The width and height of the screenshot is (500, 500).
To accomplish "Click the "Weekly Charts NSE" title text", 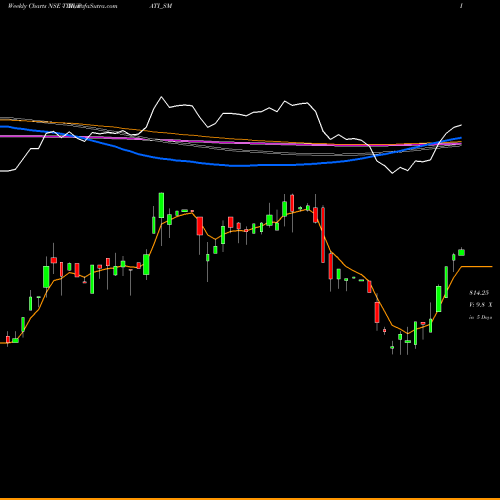I will (x=34, y=6).
